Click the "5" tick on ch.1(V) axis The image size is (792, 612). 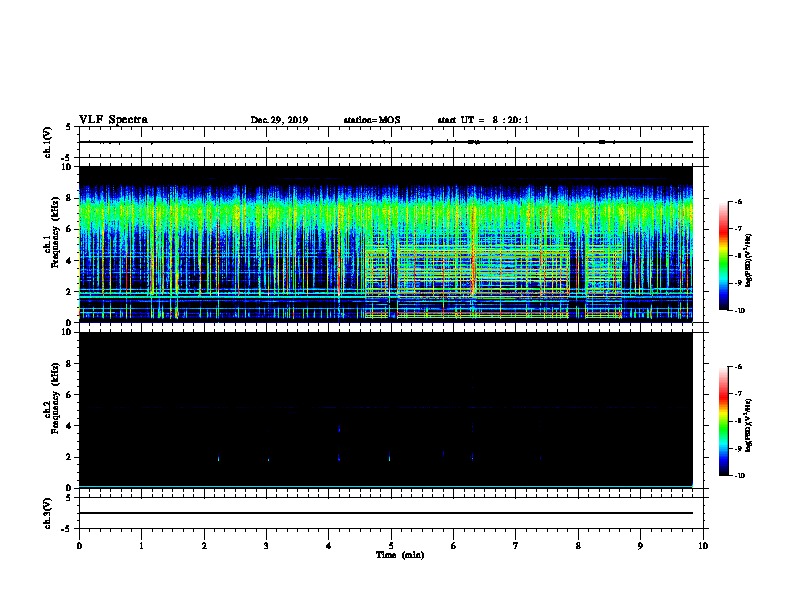click(70, 127)
